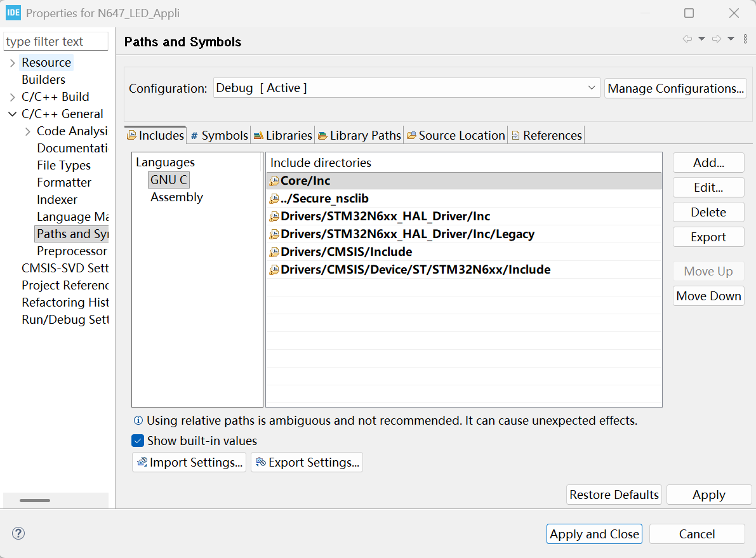The image size is (756, 558).
Task: Select Project References tree item
Action: [65, 286]
